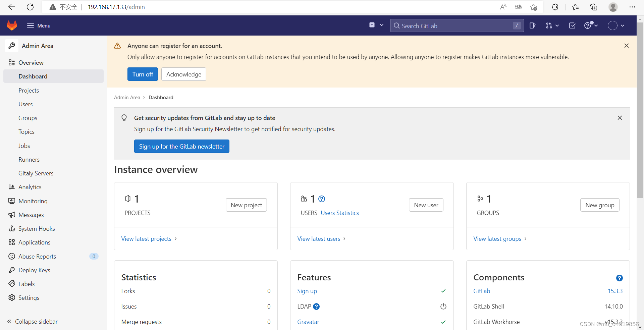
Task: Click the Analytics chart icon
Action: (x=12, y=187)
